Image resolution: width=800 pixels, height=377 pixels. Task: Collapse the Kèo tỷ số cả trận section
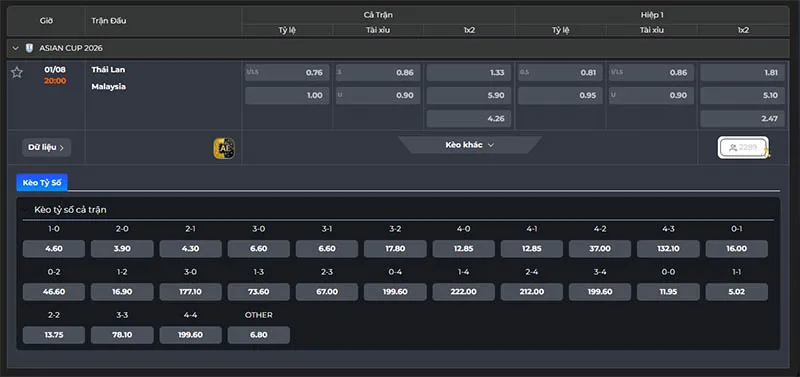[25, 210]
